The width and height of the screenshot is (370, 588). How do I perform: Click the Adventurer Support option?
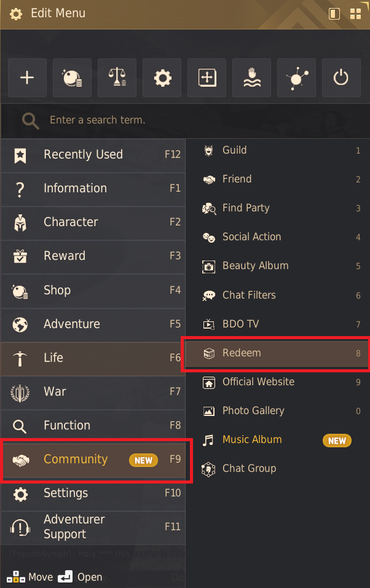point(92,527)
